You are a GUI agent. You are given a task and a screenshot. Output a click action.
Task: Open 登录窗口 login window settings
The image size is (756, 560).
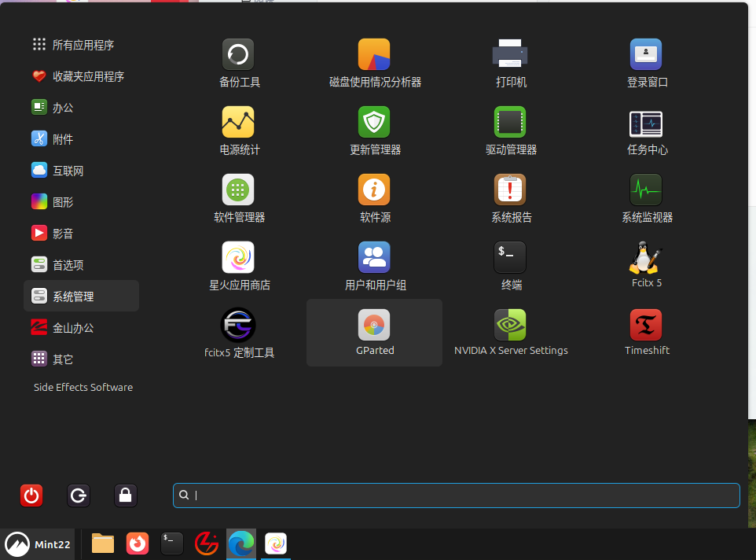tap(647, 63)
